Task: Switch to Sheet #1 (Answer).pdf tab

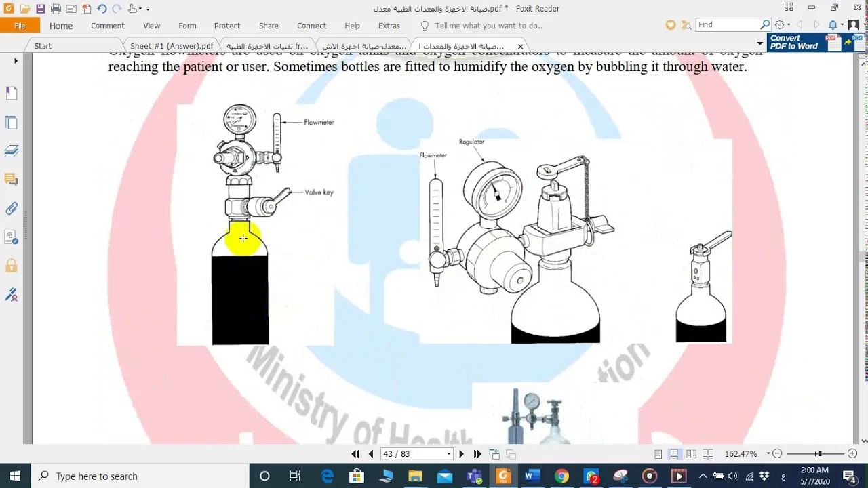Action: 172,46
